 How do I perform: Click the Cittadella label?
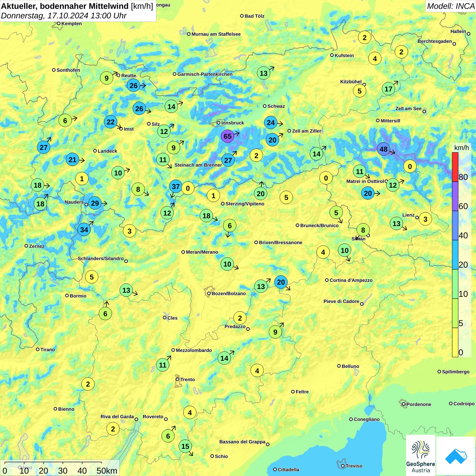(288, 470)
